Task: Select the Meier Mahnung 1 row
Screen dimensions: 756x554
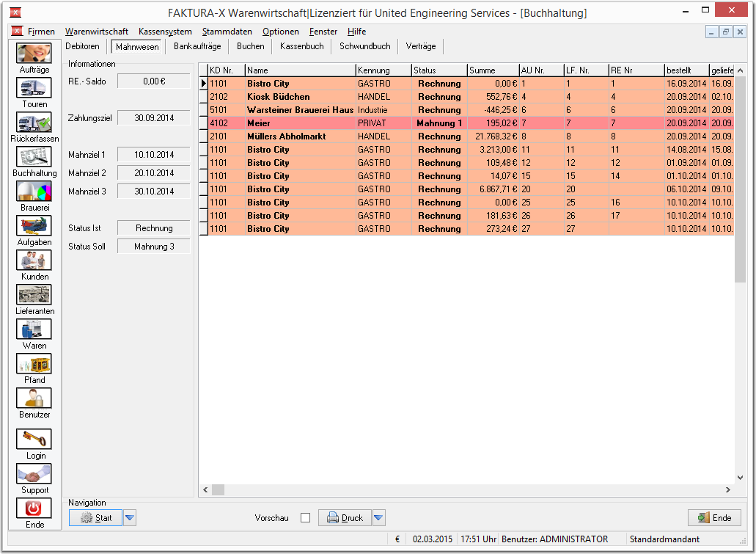Action: tap(471, 123)
